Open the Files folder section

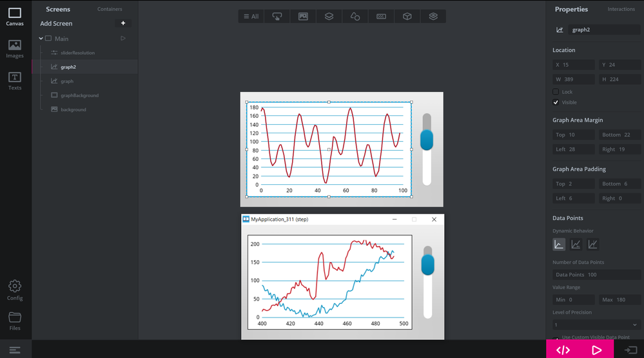coord(15,321)
